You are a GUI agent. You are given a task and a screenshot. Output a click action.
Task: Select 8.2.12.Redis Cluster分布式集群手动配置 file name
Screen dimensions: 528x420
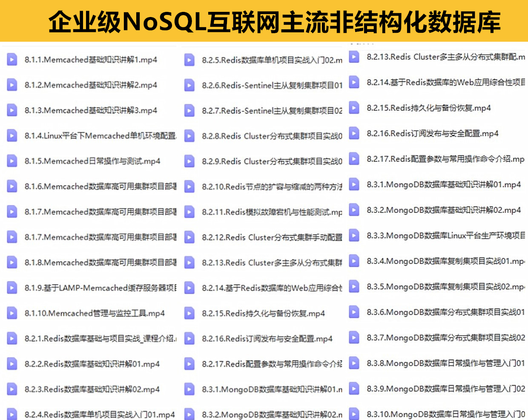pyautogui.click(x=272, y=237)
